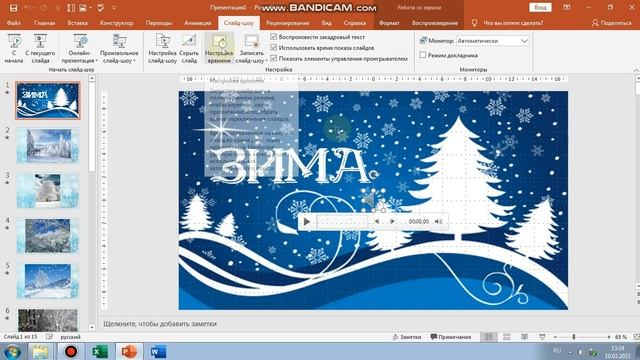
Task: Select slide 6 thumbnail
Action: (48, 320)
